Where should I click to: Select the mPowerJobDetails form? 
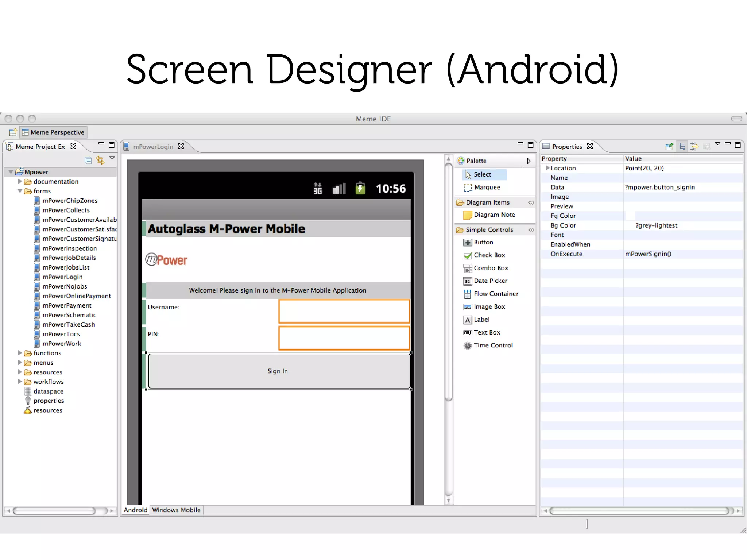click(x=69, y=258)
